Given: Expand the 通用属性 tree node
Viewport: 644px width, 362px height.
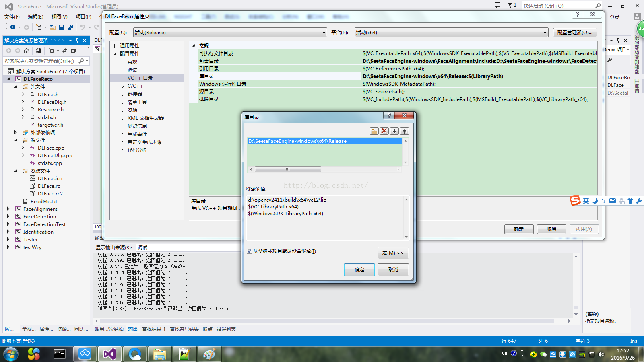Looking at the screenshot, I should [115, 46].
